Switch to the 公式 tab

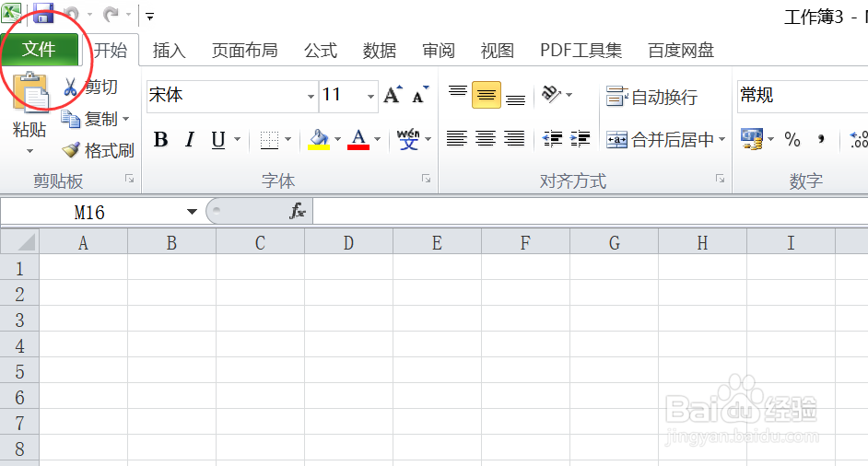coord(321,51)
